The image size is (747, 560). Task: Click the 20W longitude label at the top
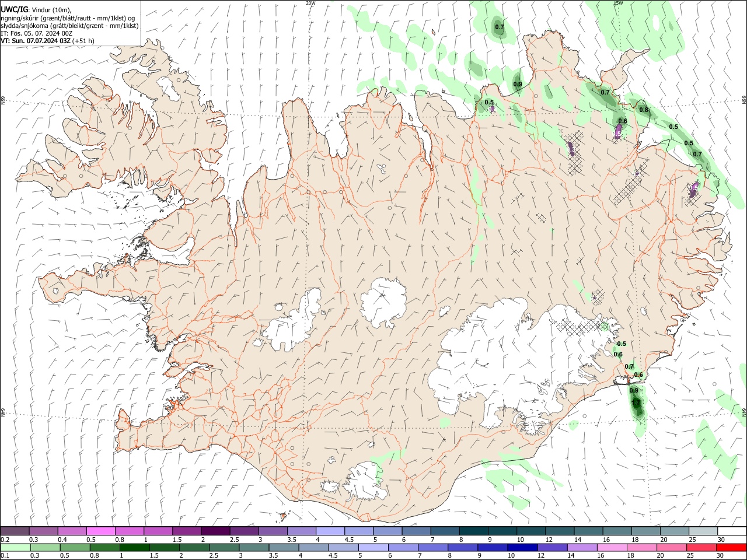(311, 3)
